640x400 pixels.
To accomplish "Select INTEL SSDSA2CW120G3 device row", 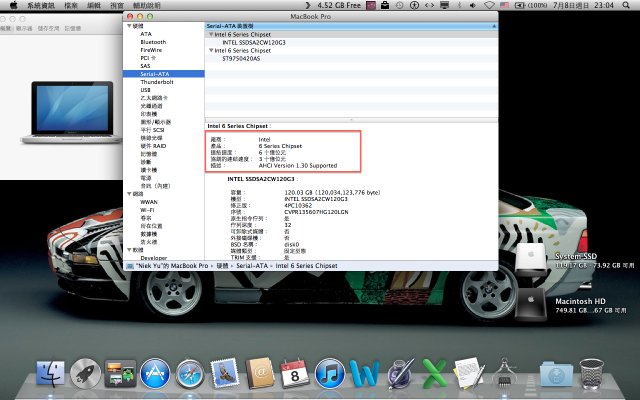I will (351, 42).
